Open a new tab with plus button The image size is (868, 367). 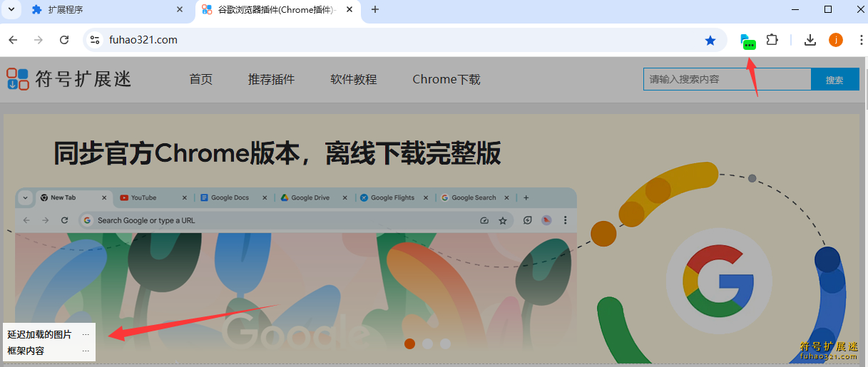click(375, 10)
